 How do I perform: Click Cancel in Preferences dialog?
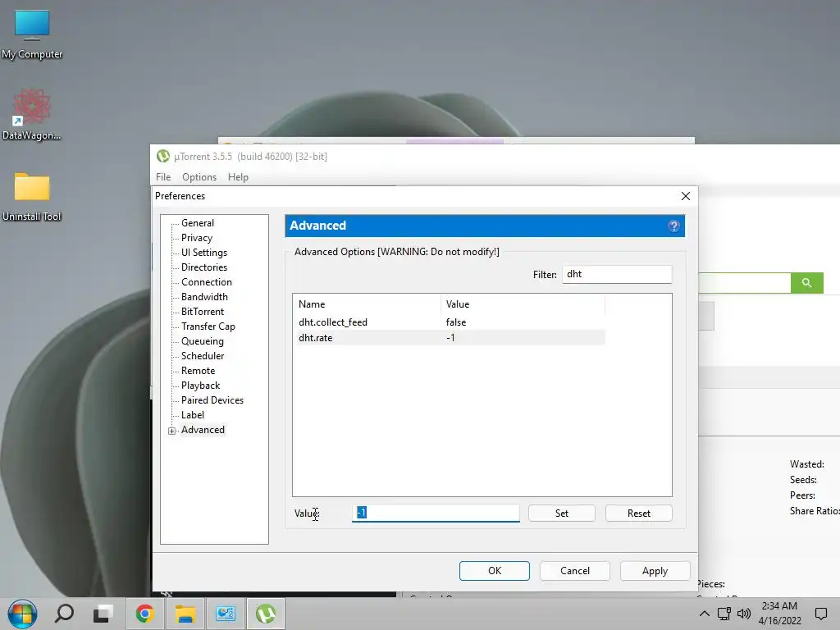[575, 571]
